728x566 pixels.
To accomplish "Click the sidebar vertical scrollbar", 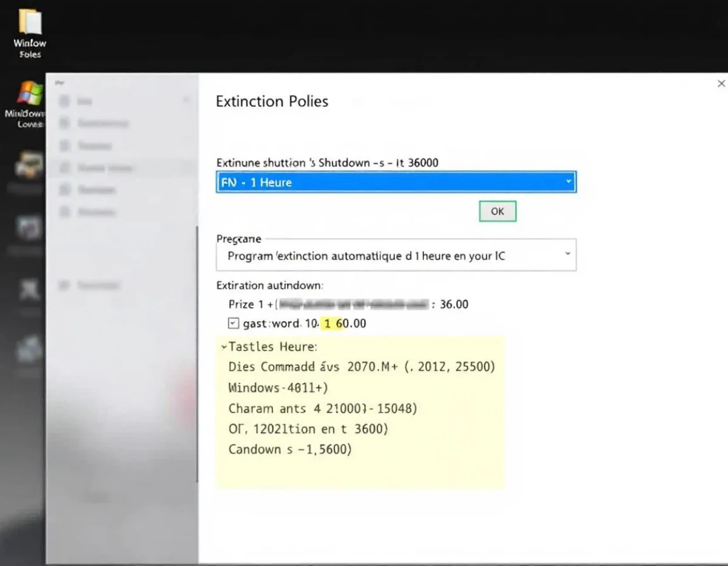I will [x=197, y=355].
